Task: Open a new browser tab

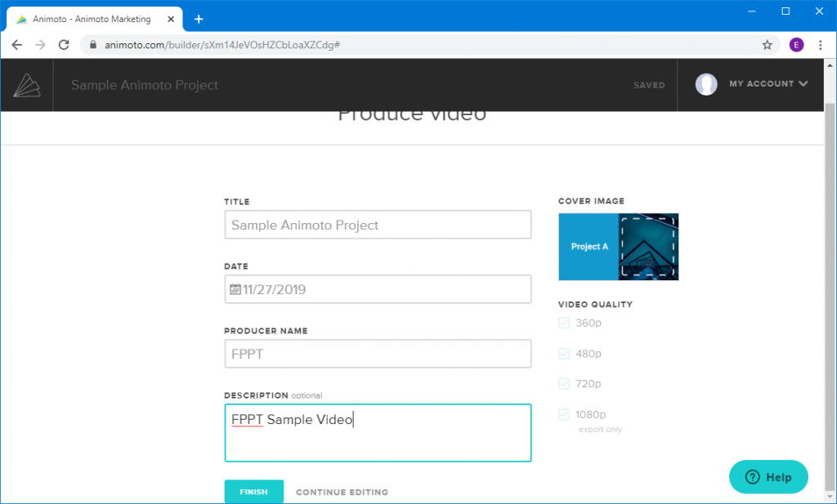Action: click(x=199, y=18)
